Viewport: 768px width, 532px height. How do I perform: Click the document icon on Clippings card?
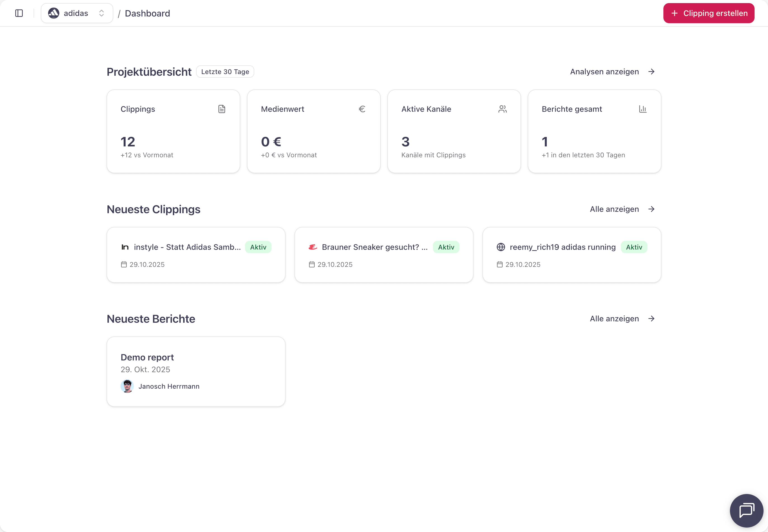click(x=222, y=109)
